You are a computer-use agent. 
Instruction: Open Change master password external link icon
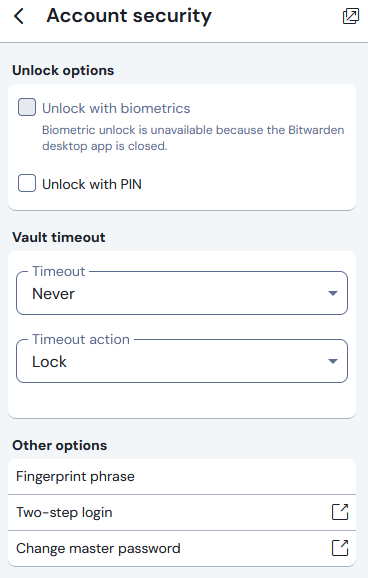click(340, 548)
